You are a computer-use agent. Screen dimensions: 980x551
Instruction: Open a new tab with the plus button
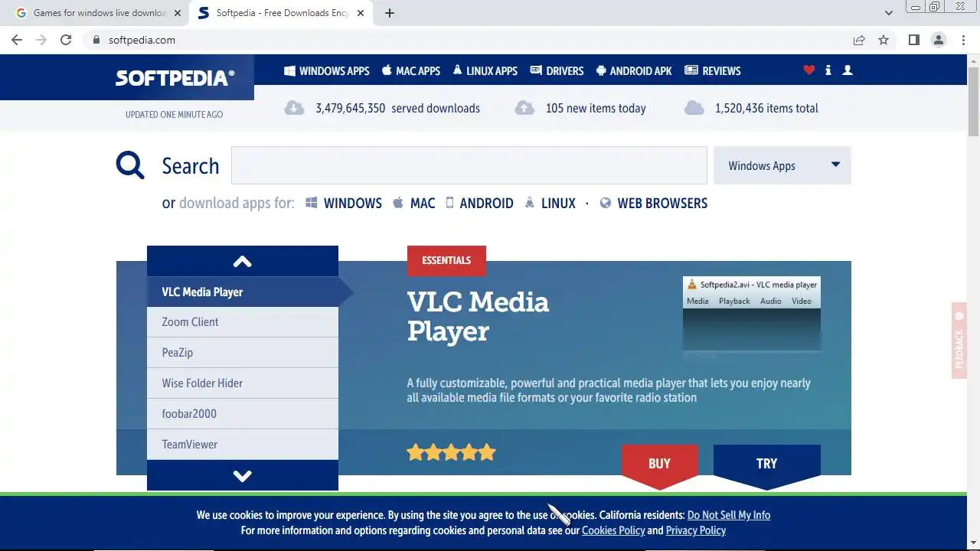(x=390, y=13)
